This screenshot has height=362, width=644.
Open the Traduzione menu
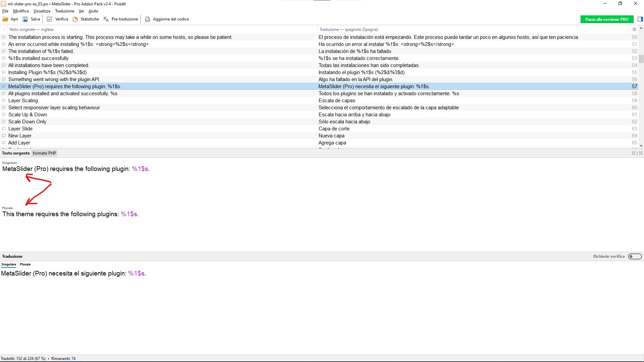click(x=64, y=11)
